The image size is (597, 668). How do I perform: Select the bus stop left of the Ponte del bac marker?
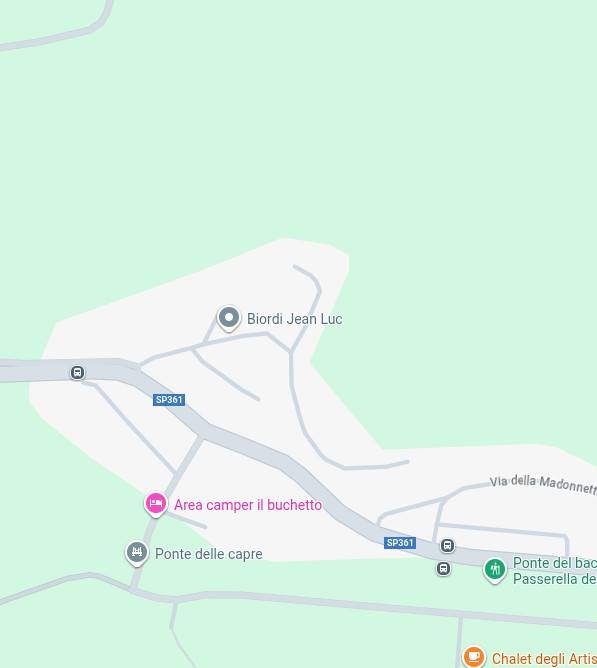click(443, 568)
